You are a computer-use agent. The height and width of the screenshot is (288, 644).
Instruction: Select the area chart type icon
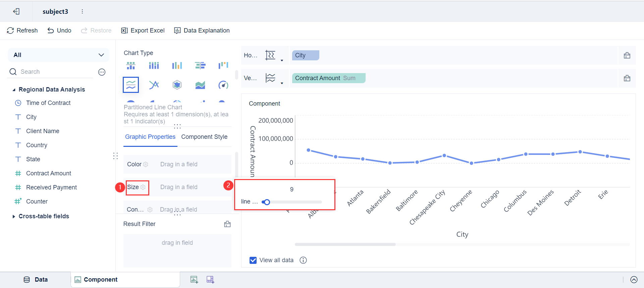pos(200,85)
